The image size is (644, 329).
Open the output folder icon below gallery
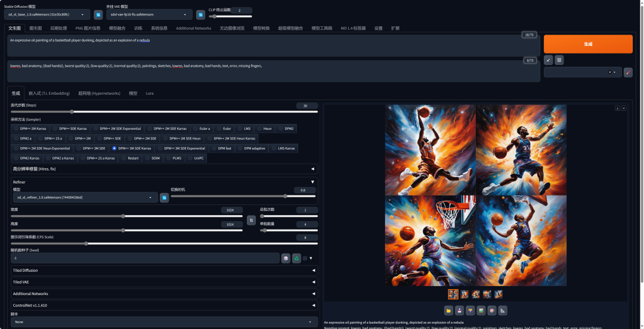pyautogui.click(x=448, y=310)
